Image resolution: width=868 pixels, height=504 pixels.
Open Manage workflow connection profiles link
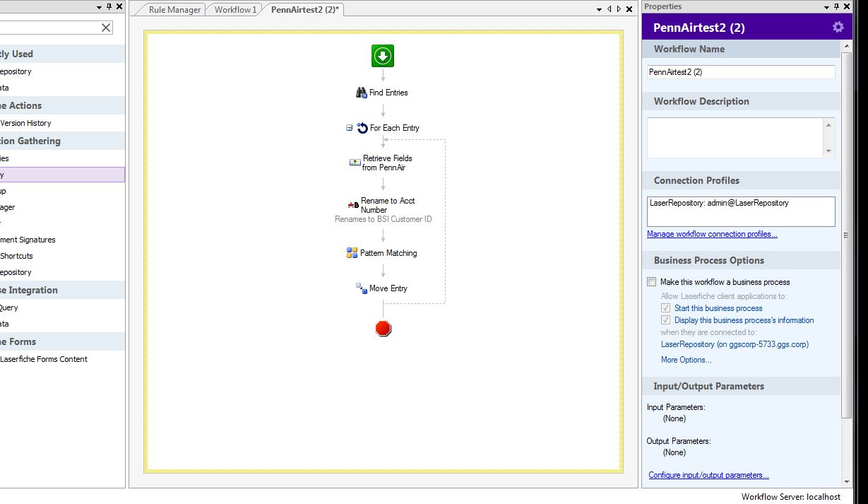pos(712,234)
